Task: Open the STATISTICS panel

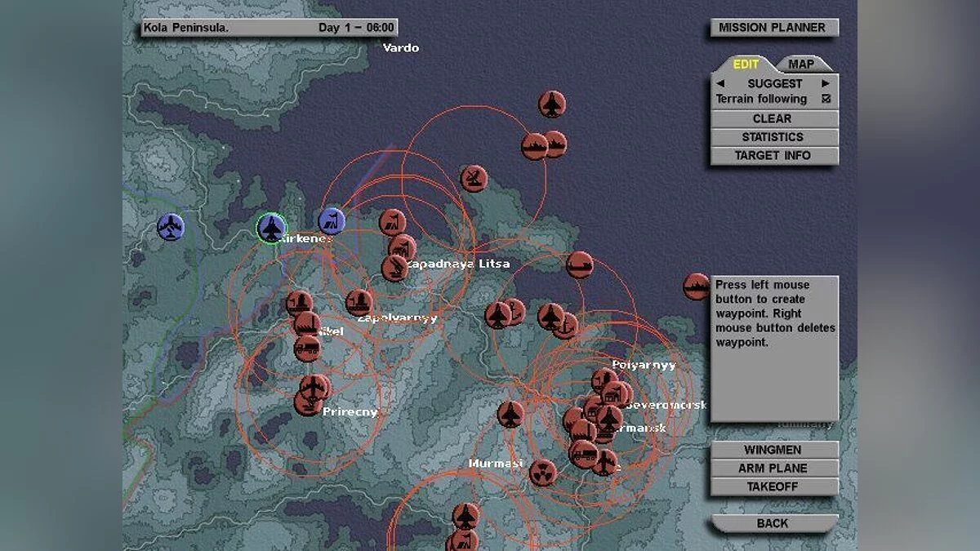Action: pyautogui.click(x=773, y=137)
